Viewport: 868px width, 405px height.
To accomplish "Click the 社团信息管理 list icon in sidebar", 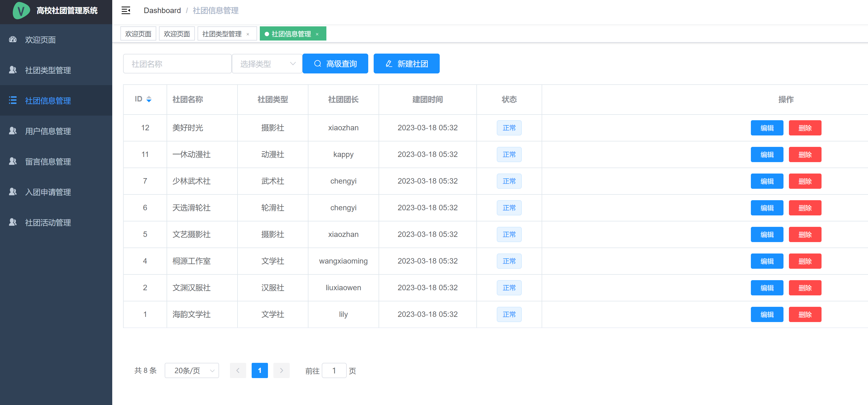I will pos(13,100).
